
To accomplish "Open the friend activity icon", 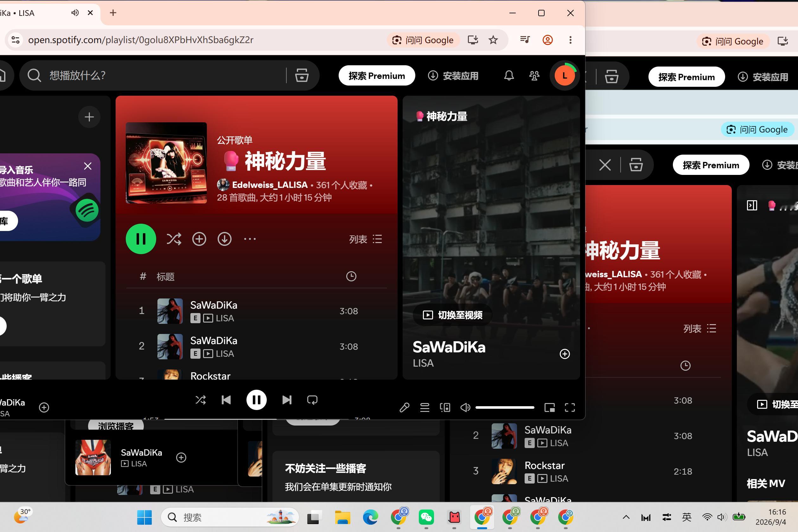I will coord(534,76).
